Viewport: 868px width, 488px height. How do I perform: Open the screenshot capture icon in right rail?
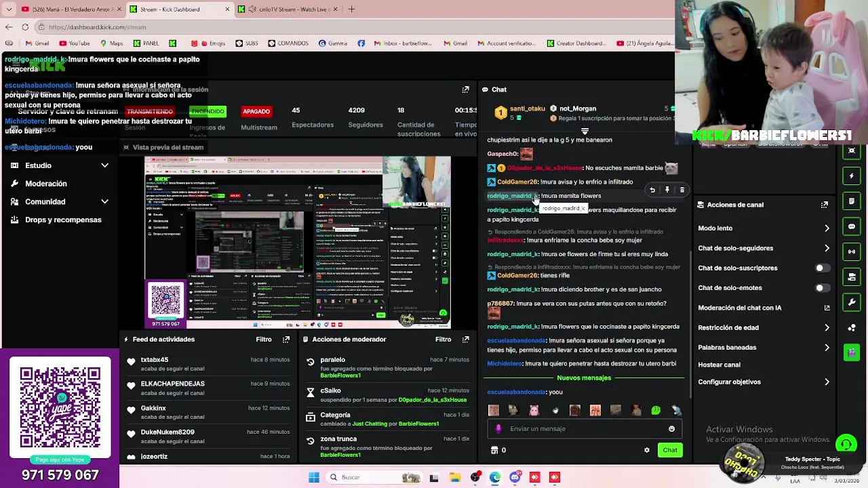pyautogui.click(x=852, y=150)
